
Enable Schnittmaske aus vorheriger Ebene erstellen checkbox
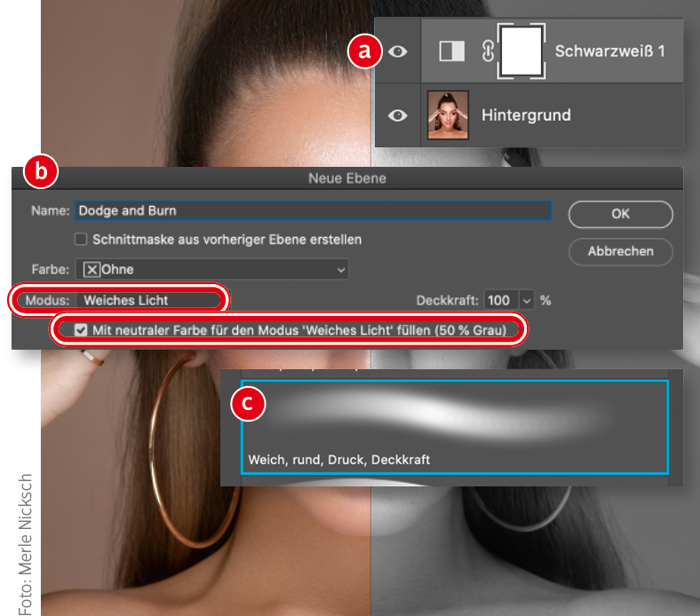(81, 240)
